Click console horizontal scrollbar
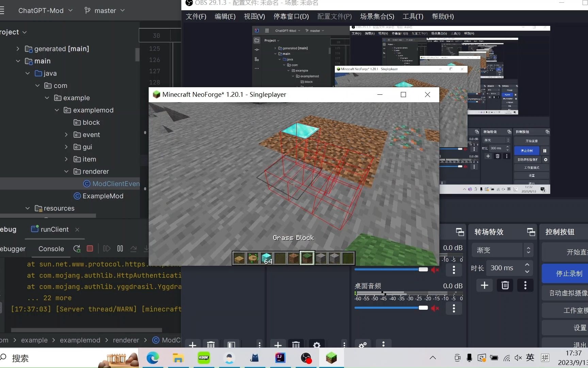 pyautogui.click(x=86, y=330)
